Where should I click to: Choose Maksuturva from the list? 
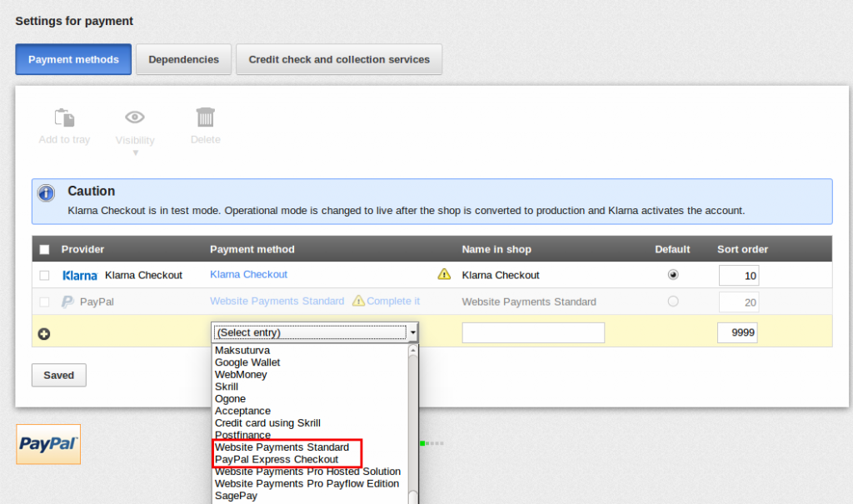242,350
